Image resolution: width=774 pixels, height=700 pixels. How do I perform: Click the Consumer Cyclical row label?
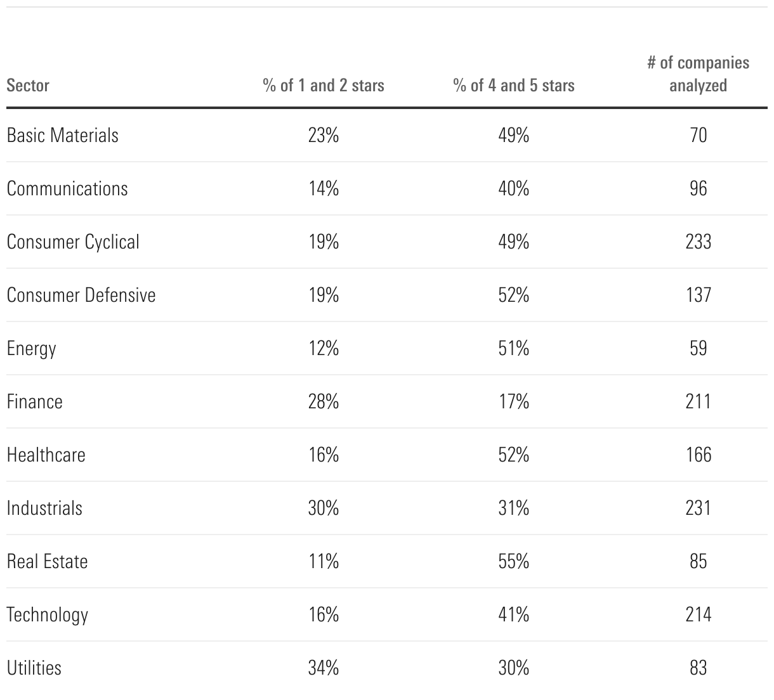[x=73, y=242]
